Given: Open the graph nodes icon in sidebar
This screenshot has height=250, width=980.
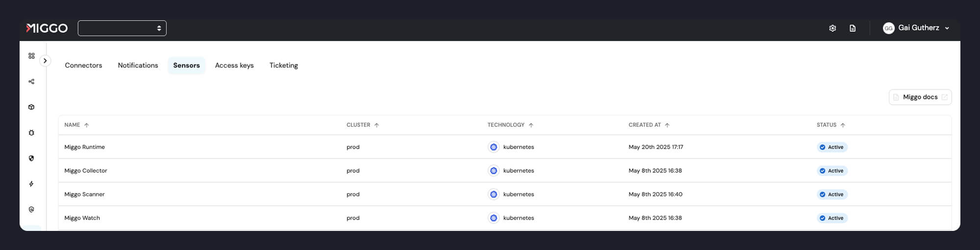Looking at the screenshot, I should click(31, 82).
